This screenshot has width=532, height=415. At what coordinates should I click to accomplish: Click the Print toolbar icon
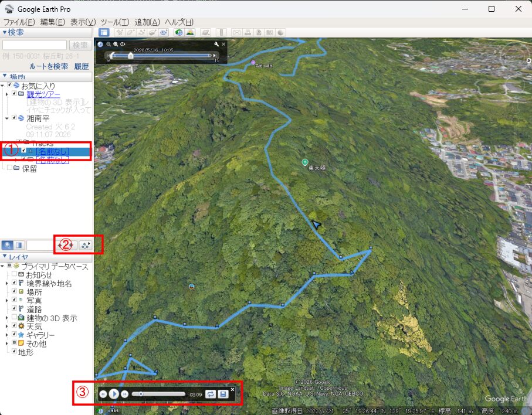pos(248,33)
